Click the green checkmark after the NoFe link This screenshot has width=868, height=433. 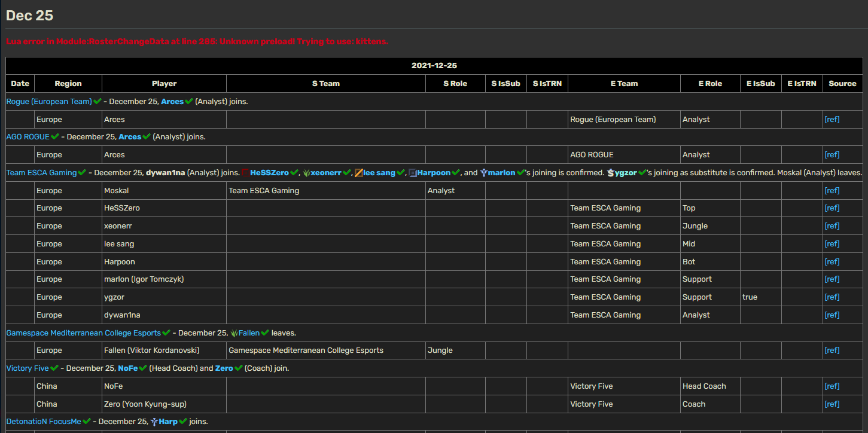coord(143,368)
